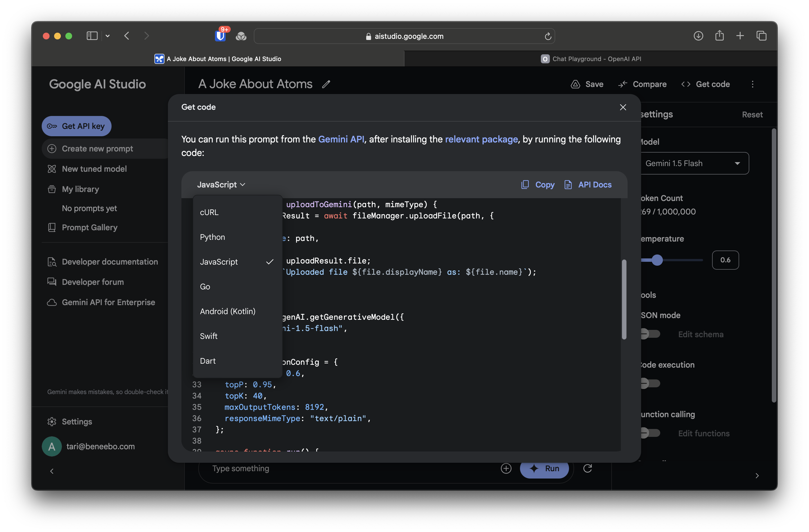Click the Compare button
The image size is (809, 532).
[x=642, y=84]
